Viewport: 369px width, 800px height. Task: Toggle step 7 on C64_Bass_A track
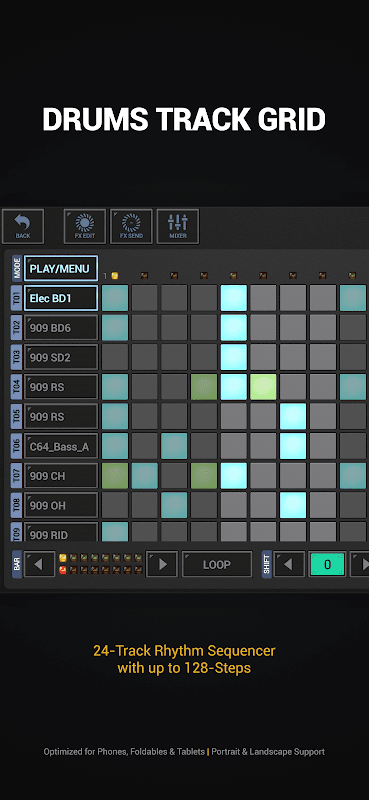pyautogui.click(x=293, y=446)
